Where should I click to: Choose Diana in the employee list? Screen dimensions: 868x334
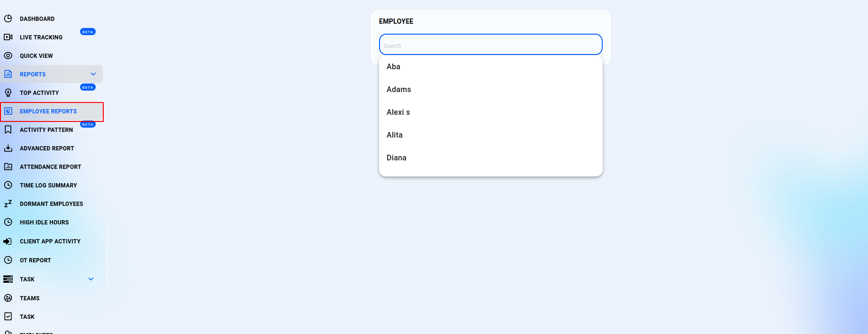(397, 158)
